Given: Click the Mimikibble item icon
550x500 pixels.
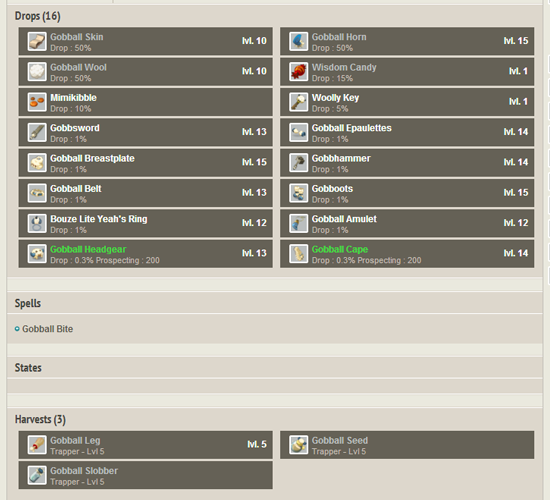Looking at the screenshot, I should pyautogui.click(x=37, y=102).
